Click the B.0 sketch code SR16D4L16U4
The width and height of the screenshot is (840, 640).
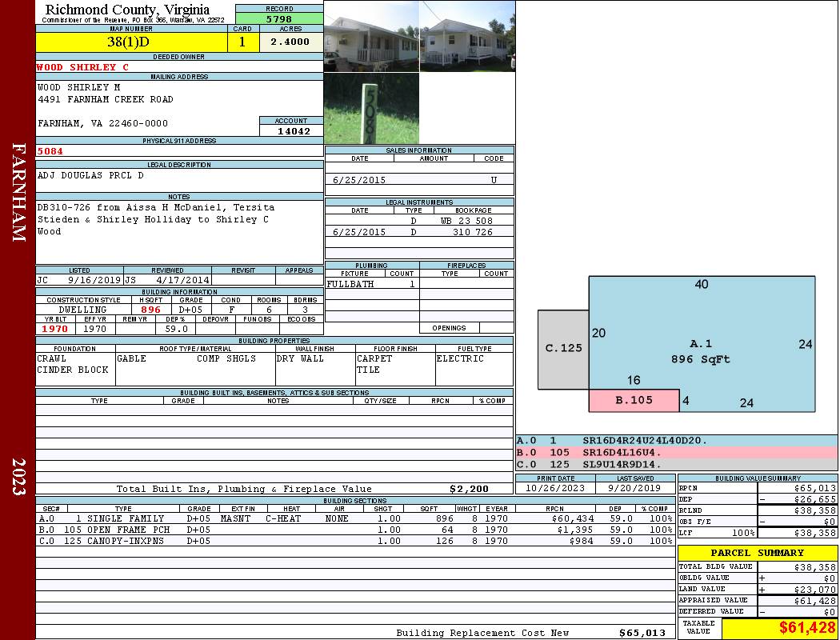point(622,453)
